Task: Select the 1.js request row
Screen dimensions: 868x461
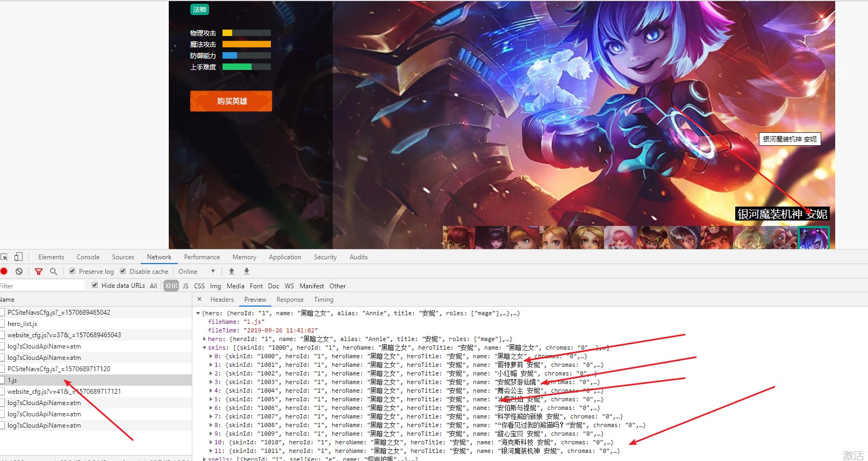Action: pos(96,380)
